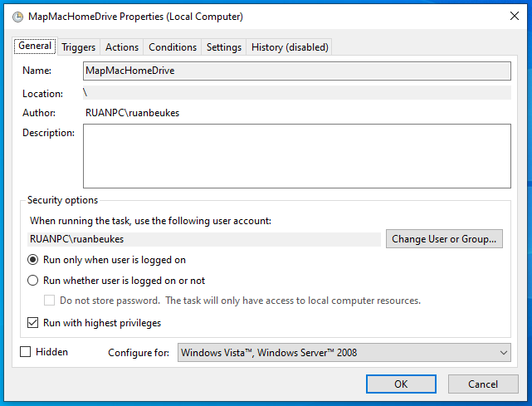Select Run only when user is logged on

click(34, 260)
